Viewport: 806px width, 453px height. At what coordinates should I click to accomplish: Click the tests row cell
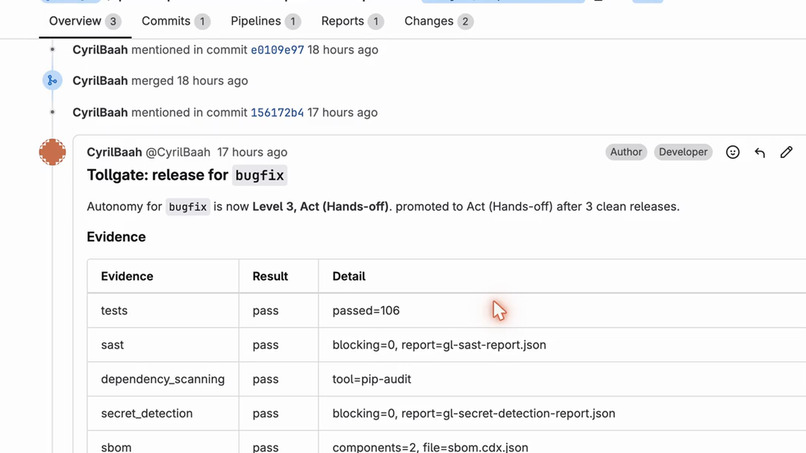tap(163, 311)
